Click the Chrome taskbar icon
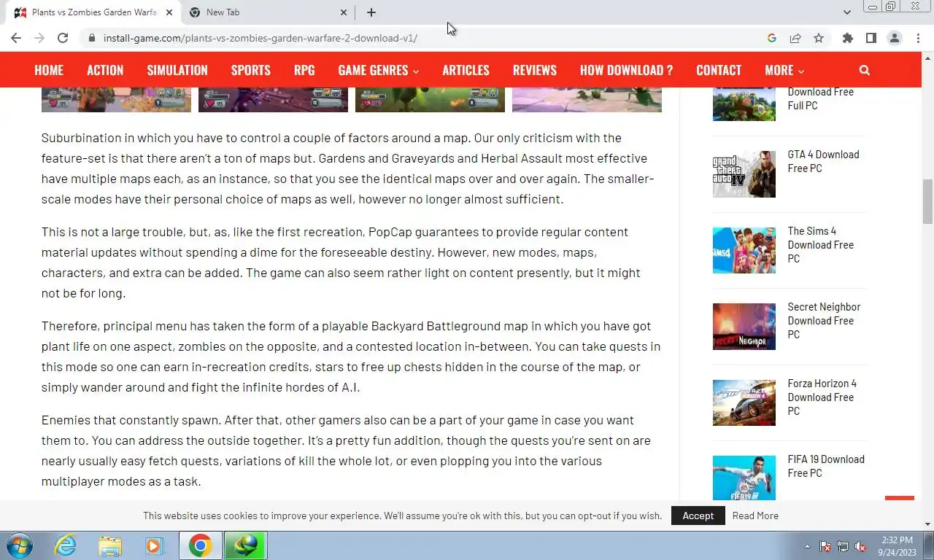934x560 pixels. (x=201, y=545)
